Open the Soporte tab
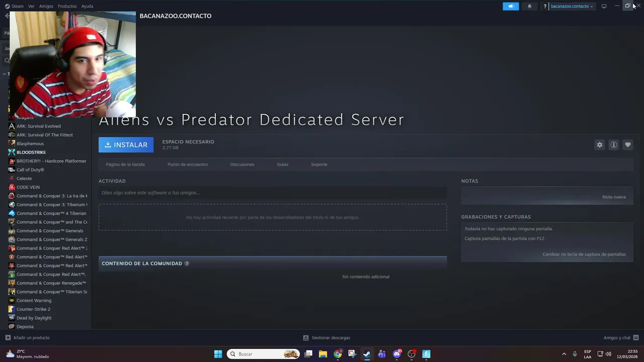 pos(319,164)
